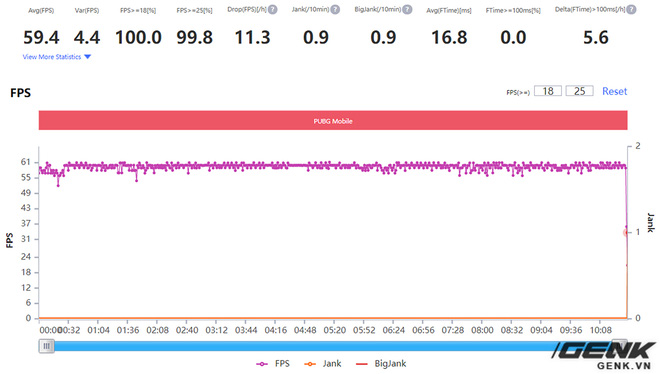Open help icon next to BigJank(/10min)
The height and width of the screenshot is (374, 660).
point(407,9)
